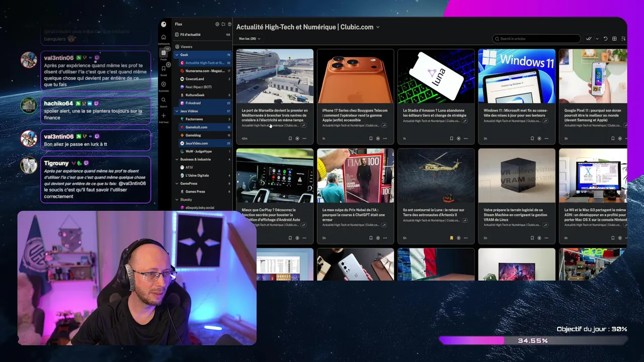Open Flux panel settings gear icon
Image resolution: width=644 pixels, height=362 pixels.
pyautogui.click(x=217, y=24)
